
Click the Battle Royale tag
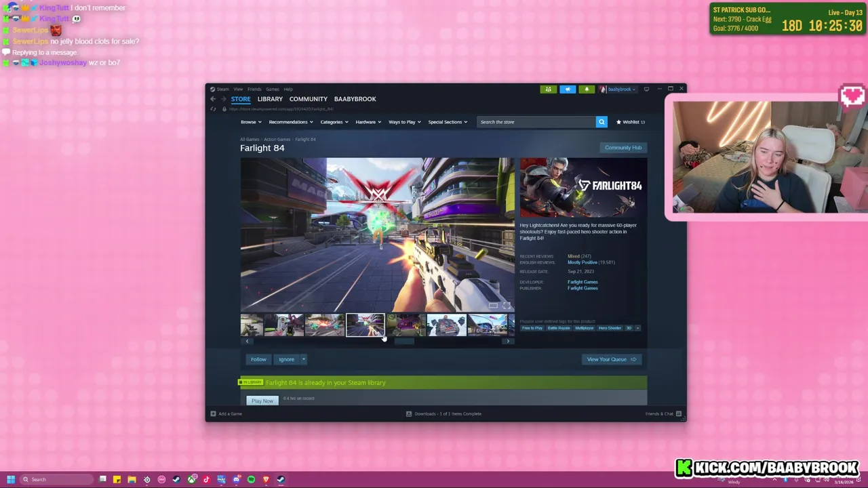click(x=559, y=328)
